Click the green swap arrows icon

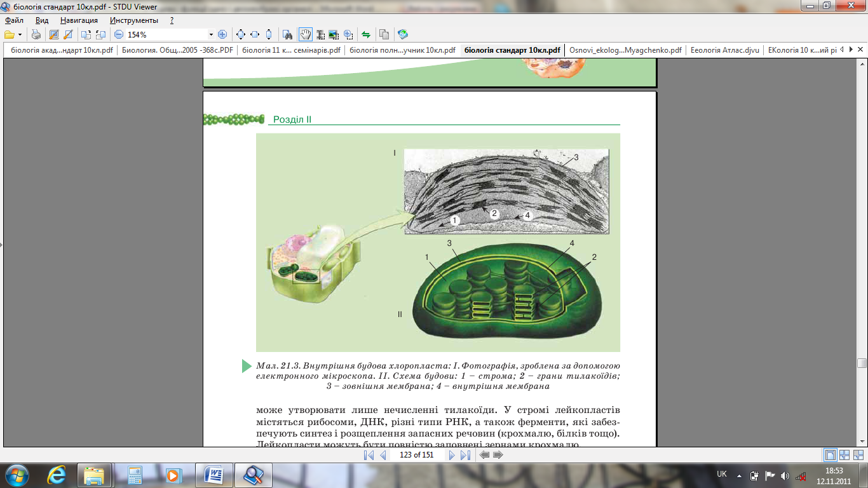366,34
